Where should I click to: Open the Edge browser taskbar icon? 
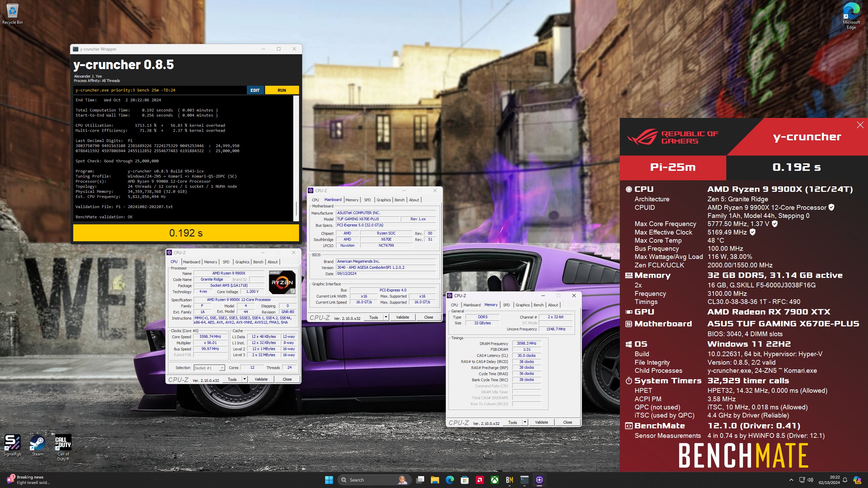[x=450, y=480]
